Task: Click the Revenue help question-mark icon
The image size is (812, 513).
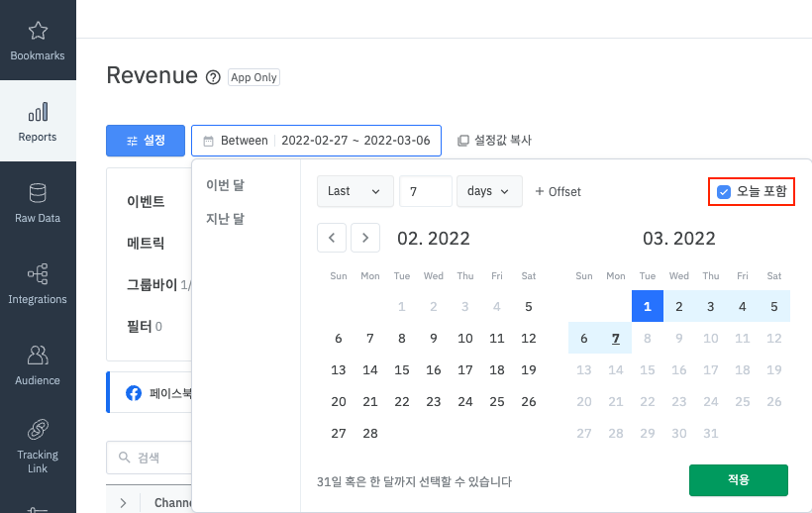Action: click(x=213, y=77)
